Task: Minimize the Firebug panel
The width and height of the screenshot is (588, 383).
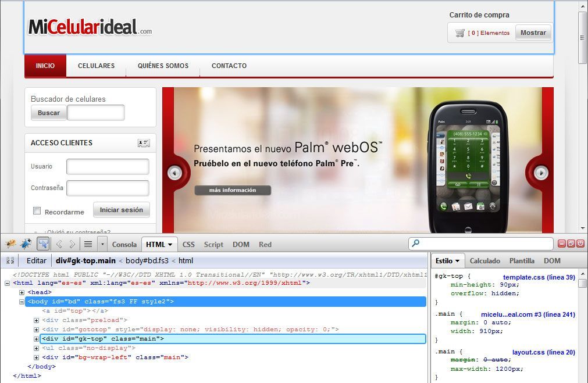Action: coord(562,244)
